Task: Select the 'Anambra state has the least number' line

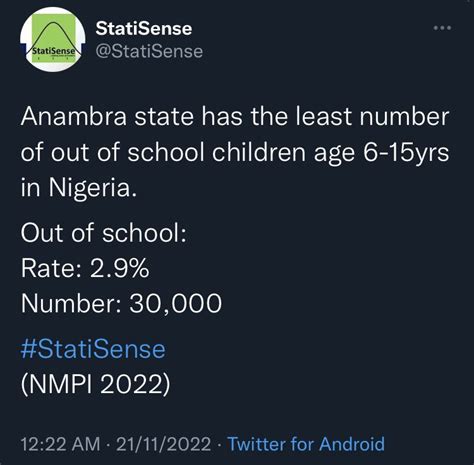Action: pos(235,117)
